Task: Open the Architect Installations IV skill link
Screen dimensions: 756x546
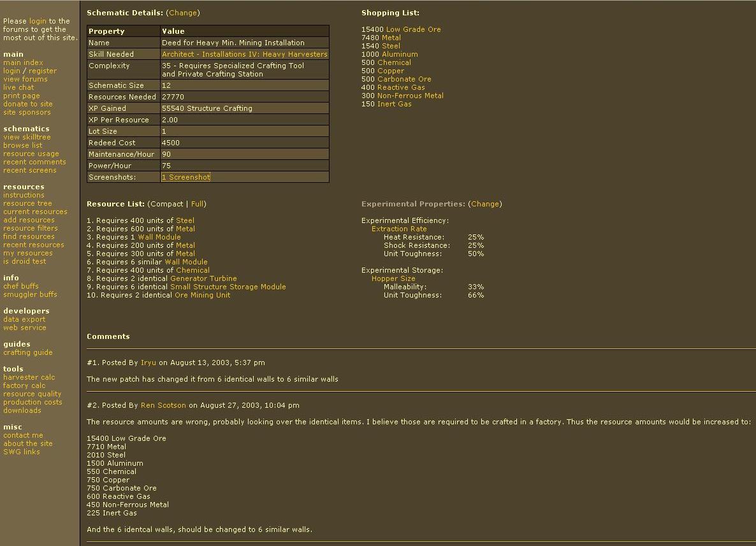Action: (244, 54)
